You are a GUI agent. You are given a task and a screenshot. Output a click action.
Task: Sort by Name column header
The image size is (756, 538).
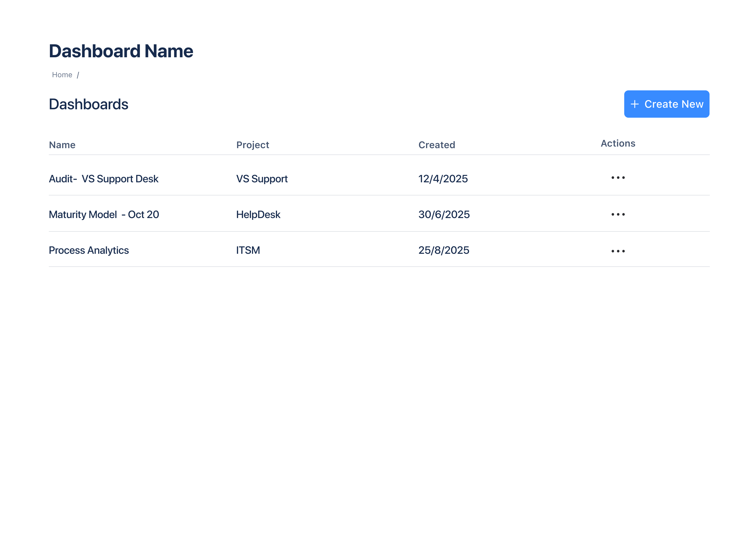[62, 145]
